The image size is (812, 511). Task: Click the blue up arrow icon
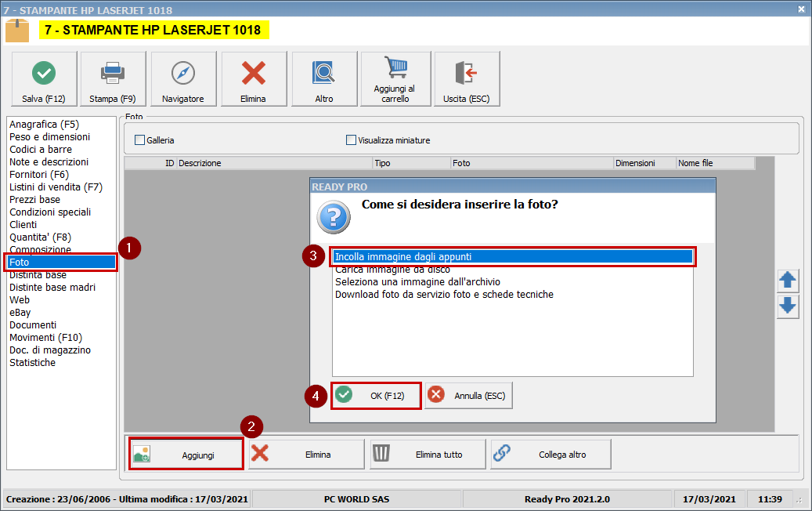tap(788, 281)
